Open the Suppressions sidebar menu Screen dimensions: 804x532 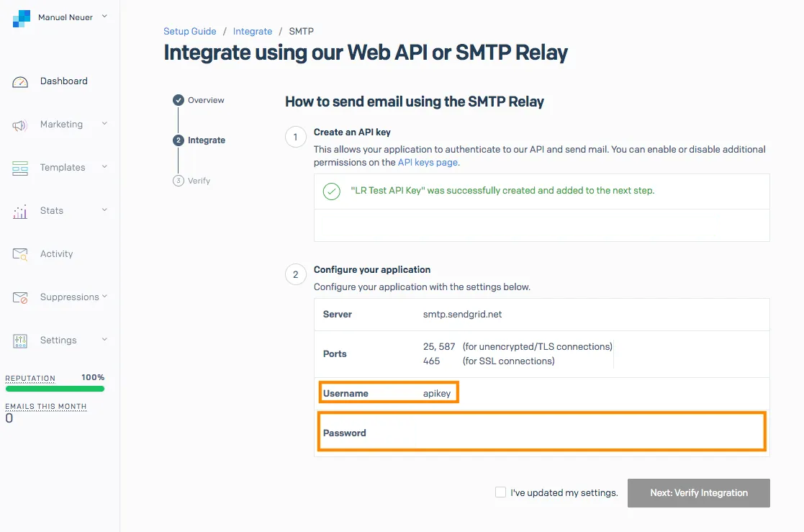coord(69,297)
